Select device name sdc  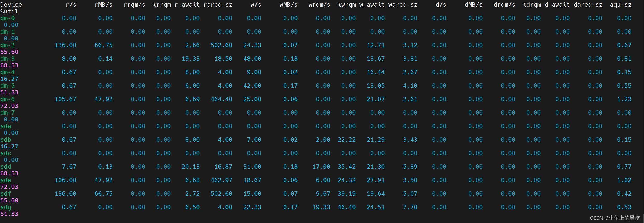coord(6,153)
